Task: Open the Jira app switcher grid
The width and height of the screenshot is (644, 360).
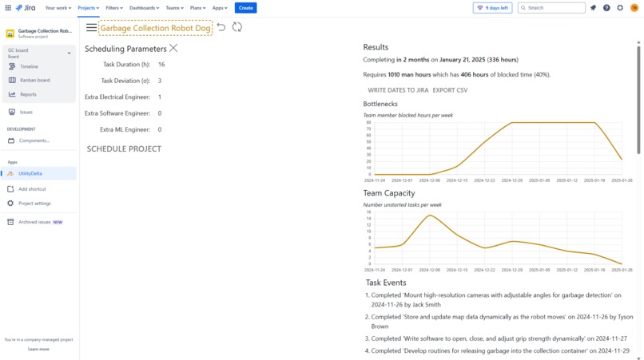Action: click(x=8, y=8)
